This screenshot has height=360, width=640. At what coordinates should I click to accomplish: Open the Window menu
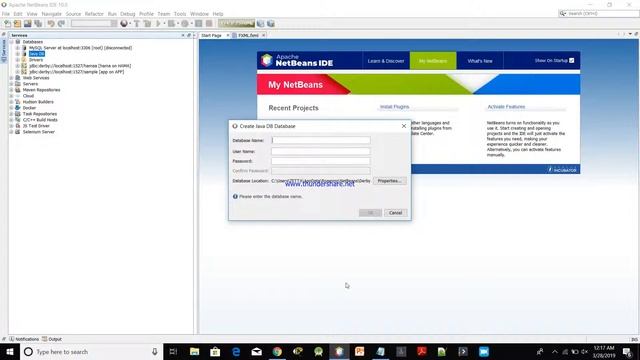click(199, 13)
